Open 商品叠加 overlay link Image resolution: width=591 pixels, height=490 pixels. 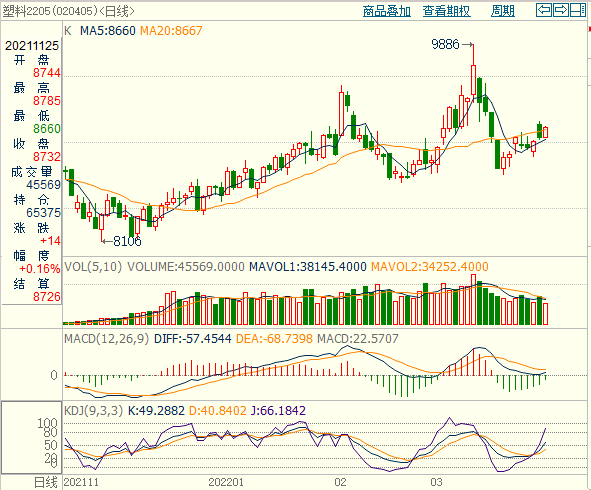point(386,11)
